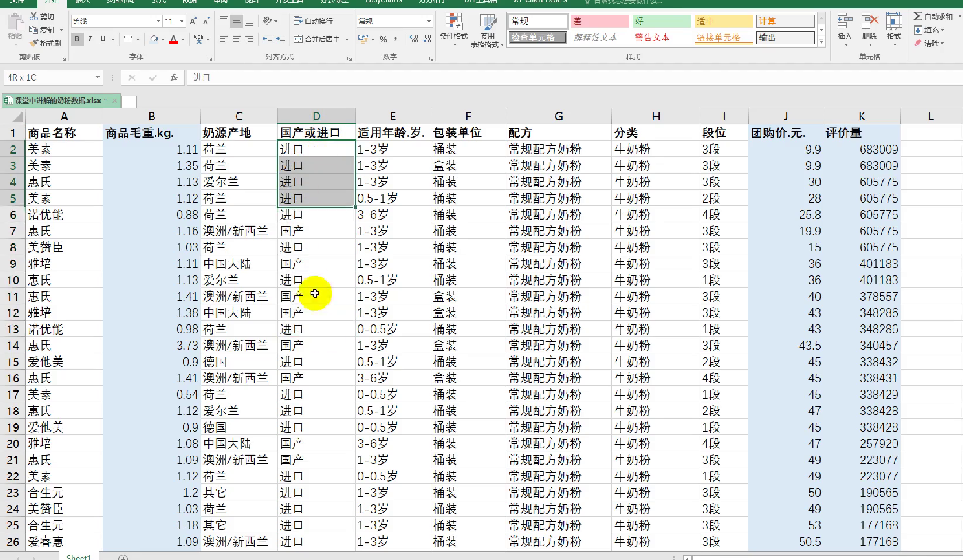Toggle middle vertical alignment
963x560 pixels.
tap(237, 21)
